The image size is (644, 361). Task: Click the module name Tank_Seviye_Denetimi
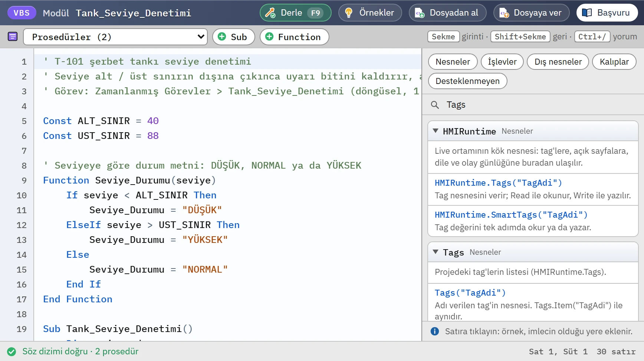[133, 13]
